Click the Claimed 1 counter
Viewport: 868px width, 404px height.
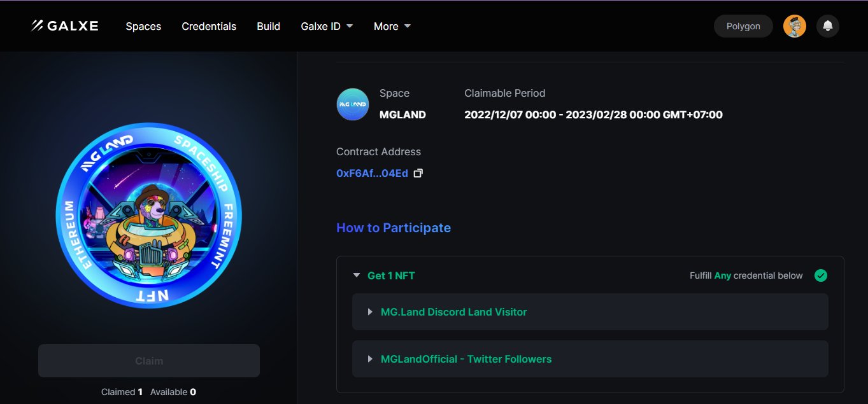[x=122, y=392]
